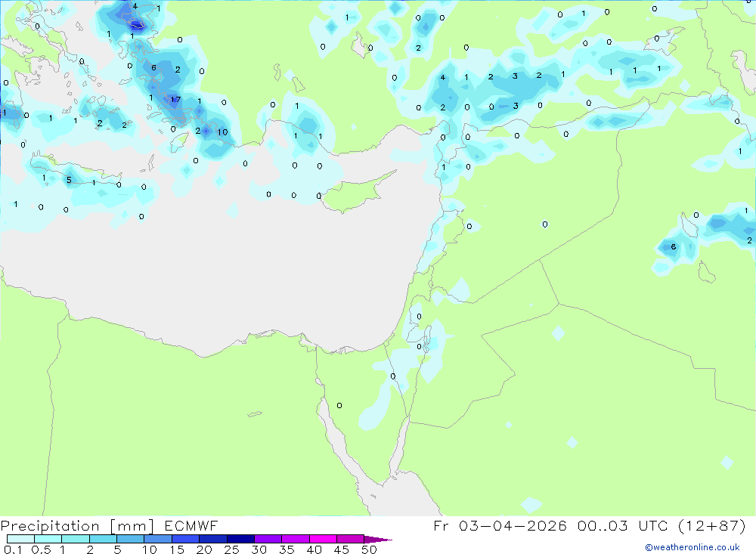Pick the 10–15 mm legend color box
The width and height of the screenshot is (756, 554).
(x=158, y=539)
